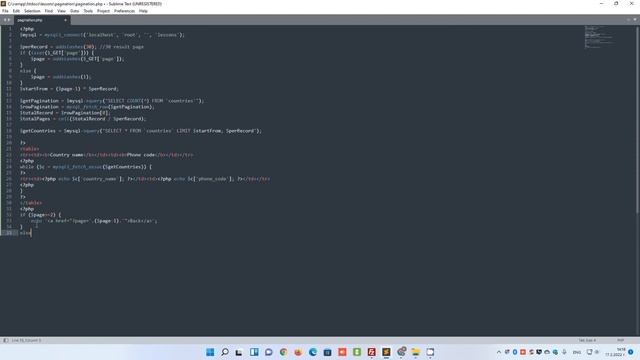Minimize the Sublime Text window
Screen dimensions: 640x360
click(x=602, y=3)
